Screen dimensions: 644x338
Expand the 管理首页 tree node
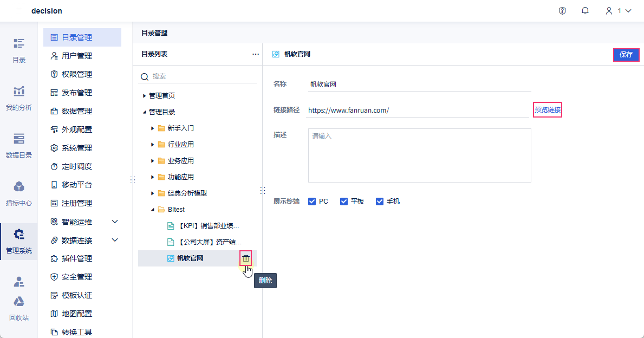click(x=144, y=96)
